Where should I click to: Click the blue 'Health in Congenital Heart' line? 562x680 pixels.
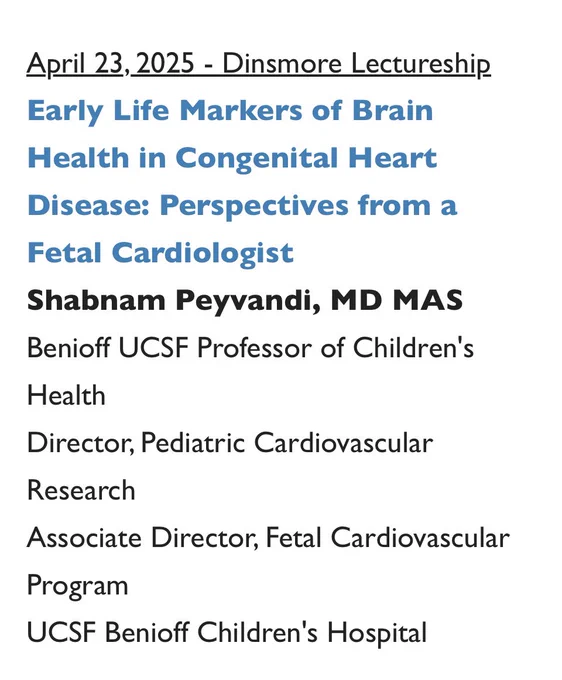point(232,157)
